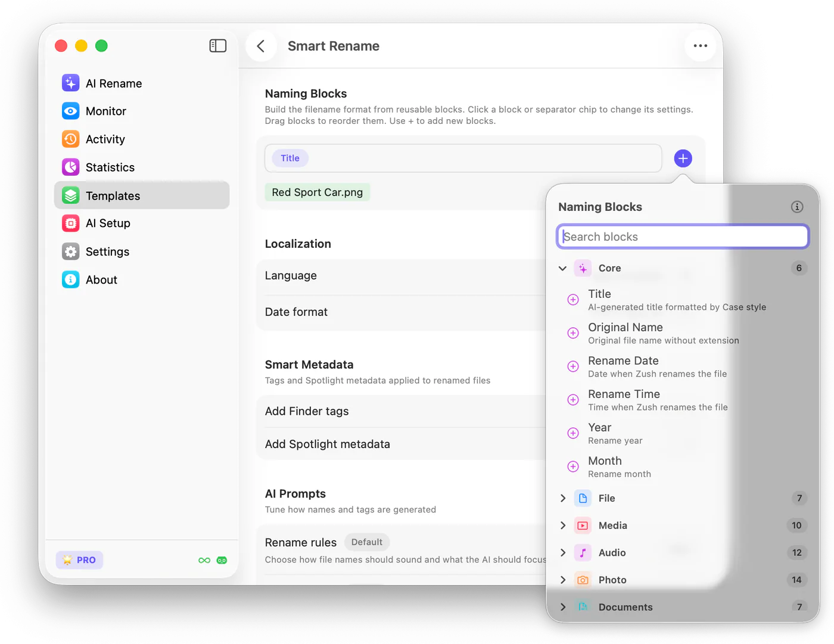Click the Rename rules row label
The width and height of the screenshot is (834, 644).
pyautogui.click(x=301, y=543)
